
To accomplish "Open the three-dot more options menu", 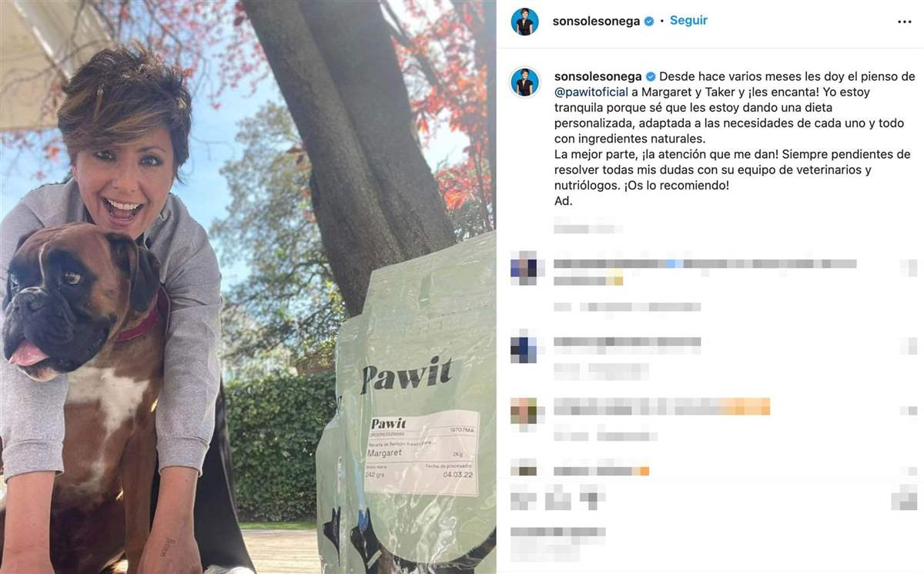I will pos(904,22).
